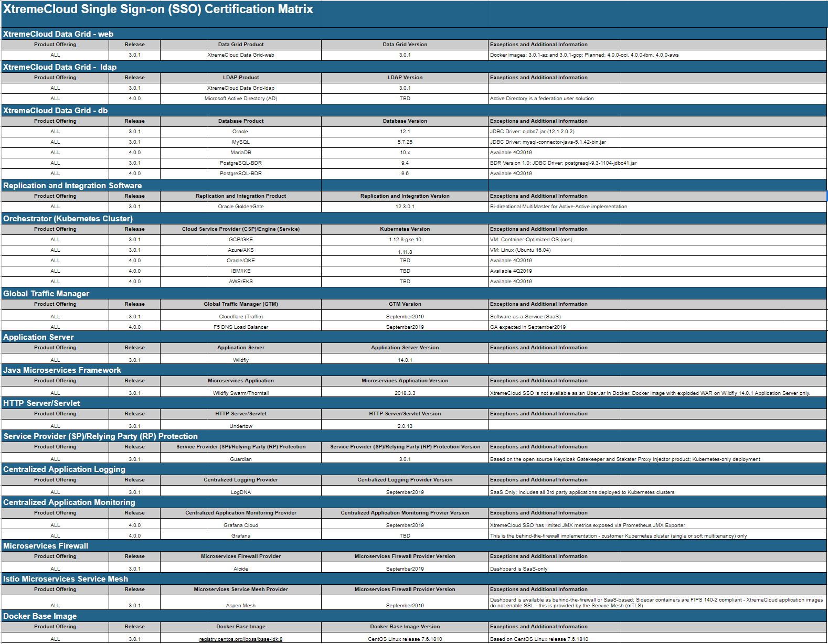Select the Guardian protection cell
This screenshot has height=644, width=828.
point(241,459)
